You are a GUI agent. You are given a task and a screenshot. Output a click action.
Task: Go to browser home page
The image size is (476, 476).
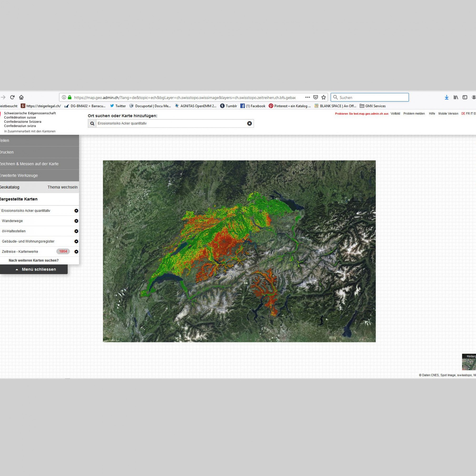click(21, 97)
